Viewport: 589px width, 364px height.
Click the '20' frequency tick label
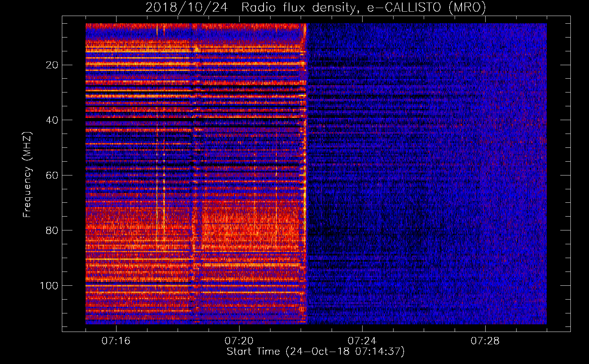tap(52, 65)
